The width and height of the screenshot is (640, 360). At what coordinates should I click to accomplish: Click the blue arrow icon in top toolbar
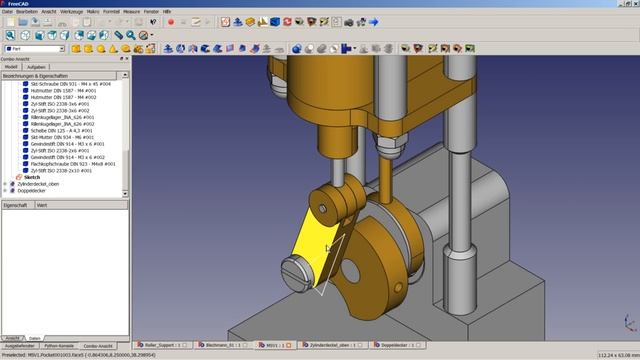coord(373,22)
